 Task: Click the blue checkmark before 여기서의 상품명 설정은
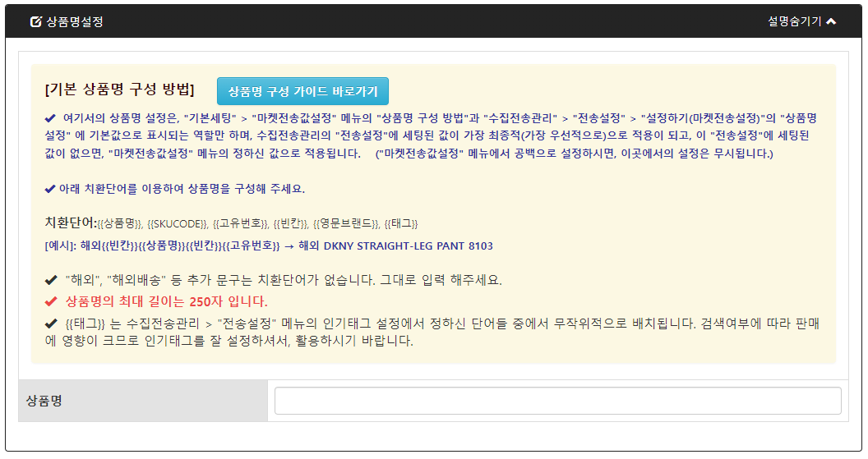pos(50,117)
